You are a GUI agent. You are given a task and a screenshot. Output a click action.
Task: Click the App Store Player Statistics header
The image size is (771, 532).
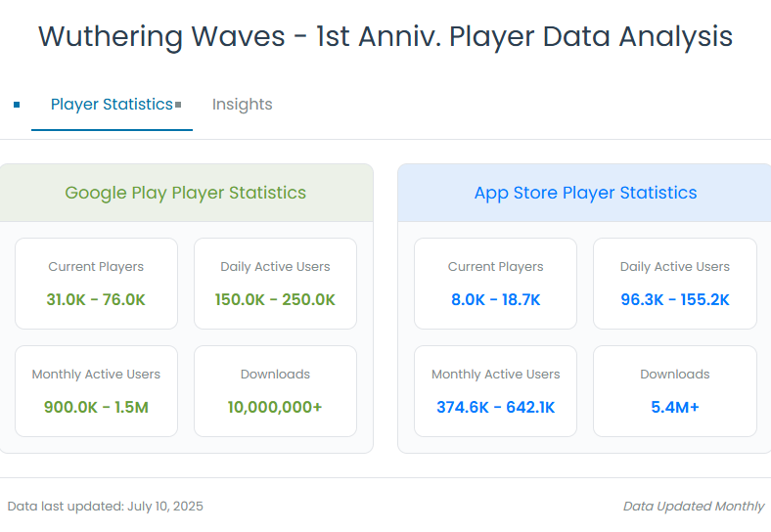click(x=585, y=193)
